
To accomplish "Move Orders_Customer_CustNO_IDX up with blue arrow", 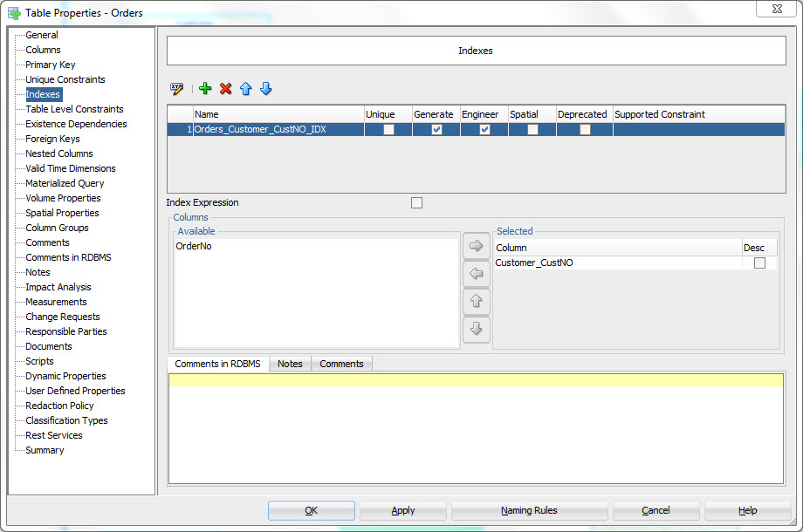I will (x=245, y=88).
